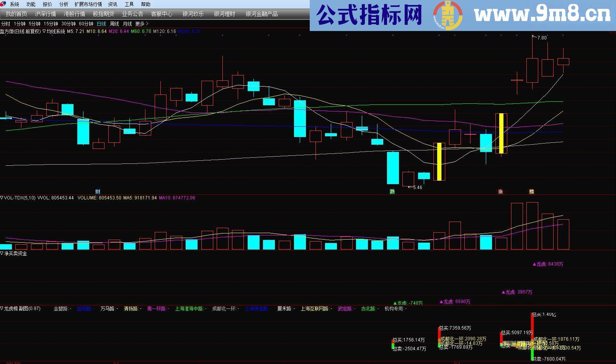Open the 更多 period dropdown
Screen dimensions: 616x364
coord(140,23)
